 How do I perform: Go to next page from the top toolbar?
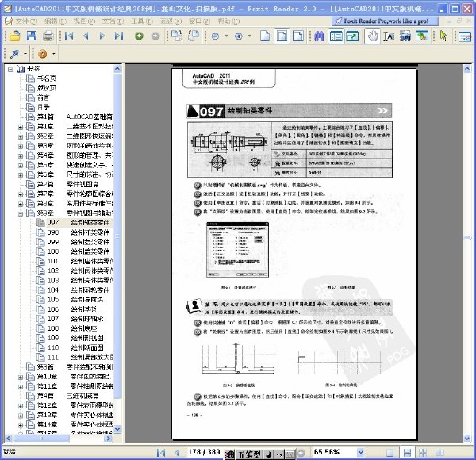[x=102, y=36]
